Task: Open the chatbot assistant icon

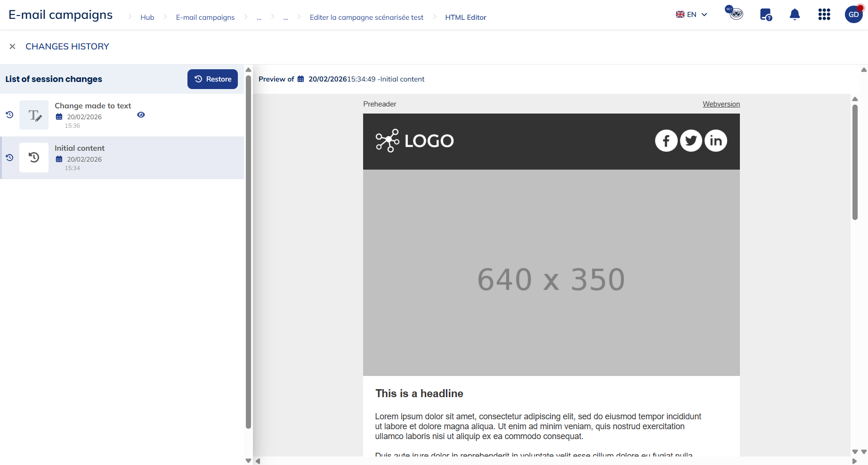Action: tap(734, 13)
